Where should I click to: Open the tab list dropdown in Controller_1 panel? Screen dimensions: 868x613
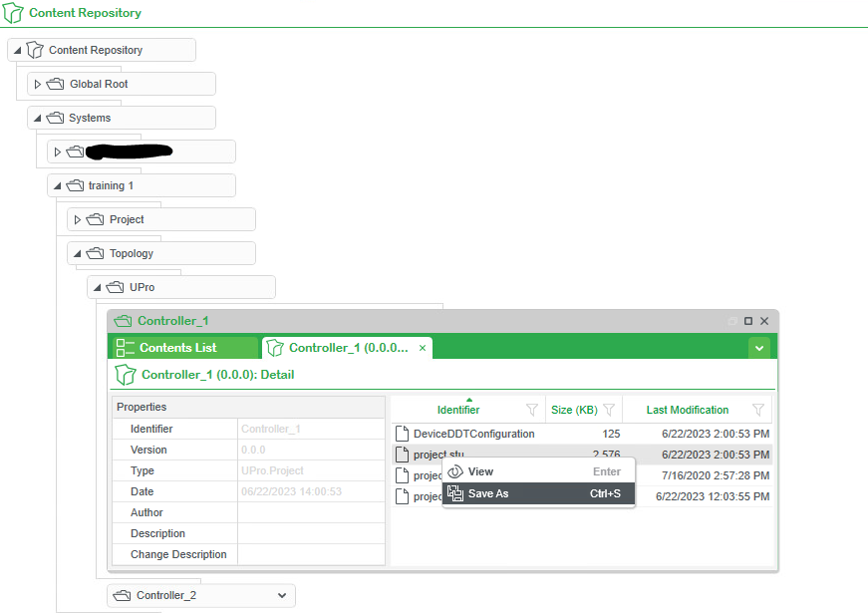click(x=759, y=348)
